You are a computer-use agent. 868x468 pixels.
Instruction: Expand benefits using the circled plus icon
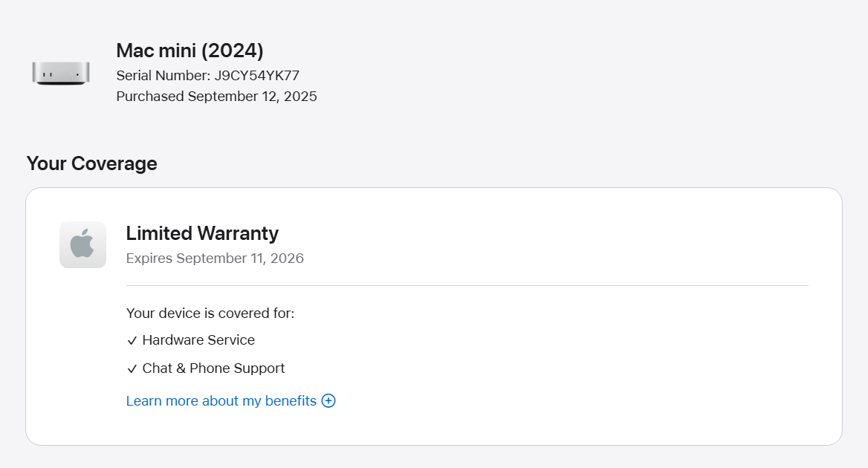(x=328, y=400)
